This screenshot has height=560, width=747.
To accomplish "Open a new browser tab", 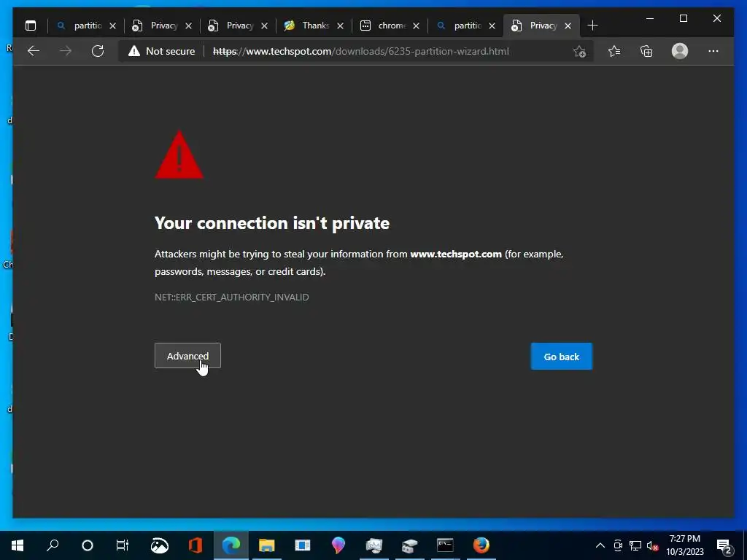I will (592, 26).
